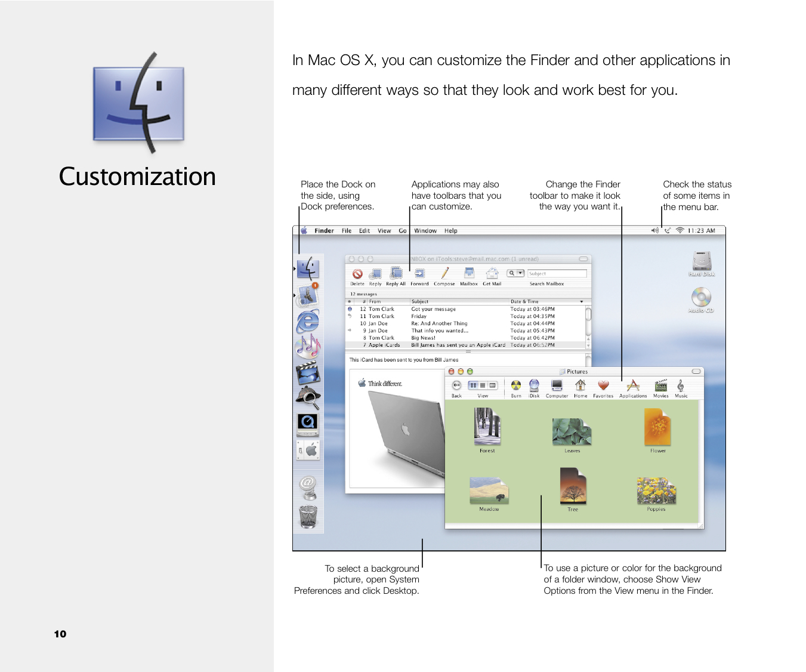This screenshot has width=806, height=672.
Task: Click Mailbox in the Mail toolbar
Action: point(469,276)
